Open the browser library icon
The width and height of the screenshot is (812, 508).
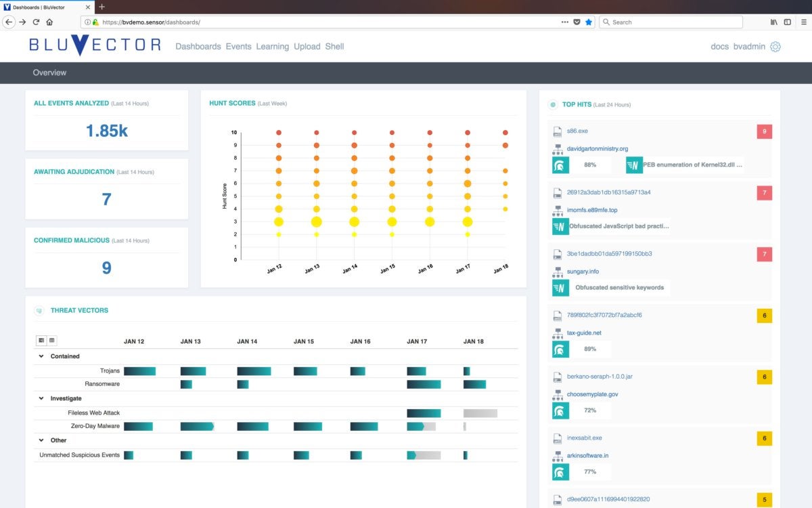pos(774,22)
